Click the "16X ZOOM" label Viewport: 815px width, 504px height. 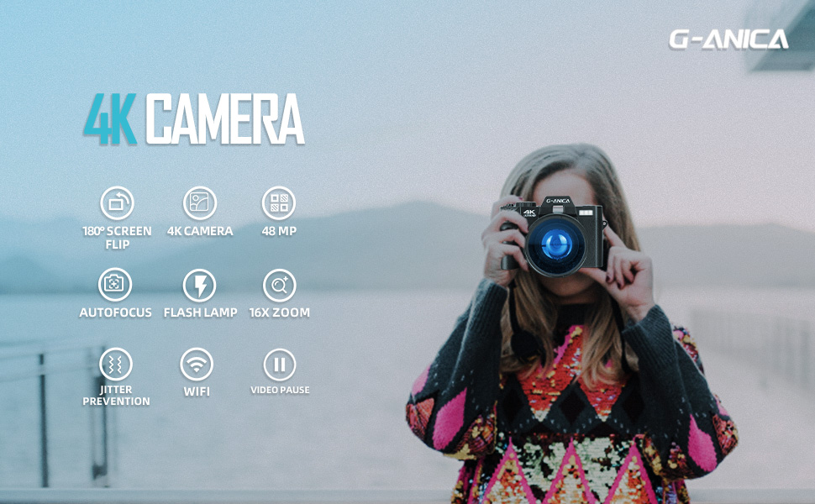pyautogui.click(x=280, y=312)
